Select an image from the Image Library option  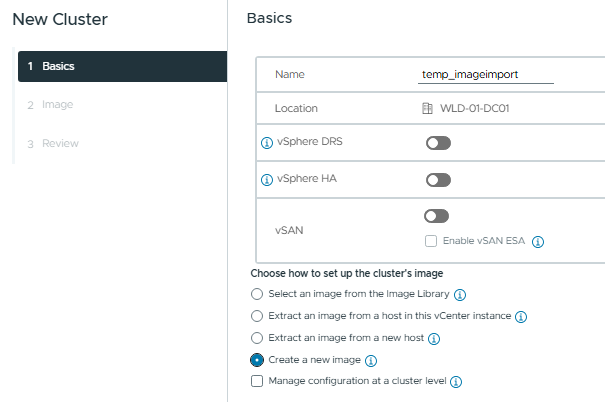[257, 295]
